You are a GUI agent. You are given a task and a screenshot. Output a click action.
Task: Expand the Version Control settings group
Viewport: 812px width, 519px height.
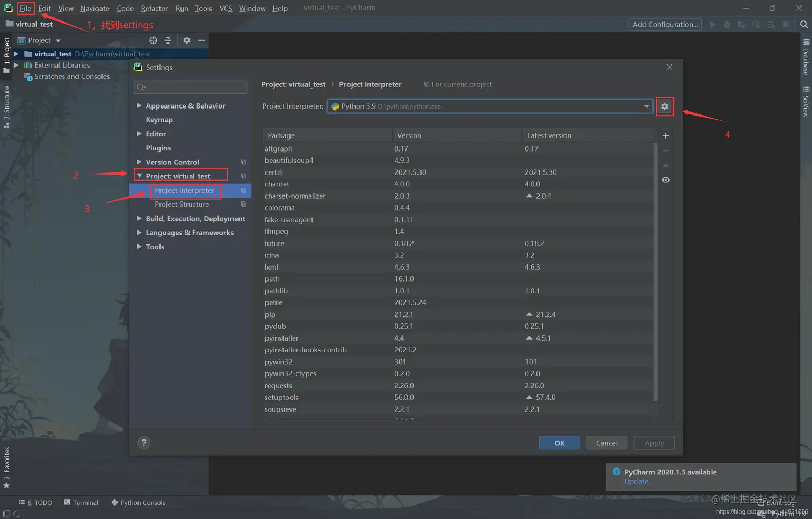pos(139,162)
